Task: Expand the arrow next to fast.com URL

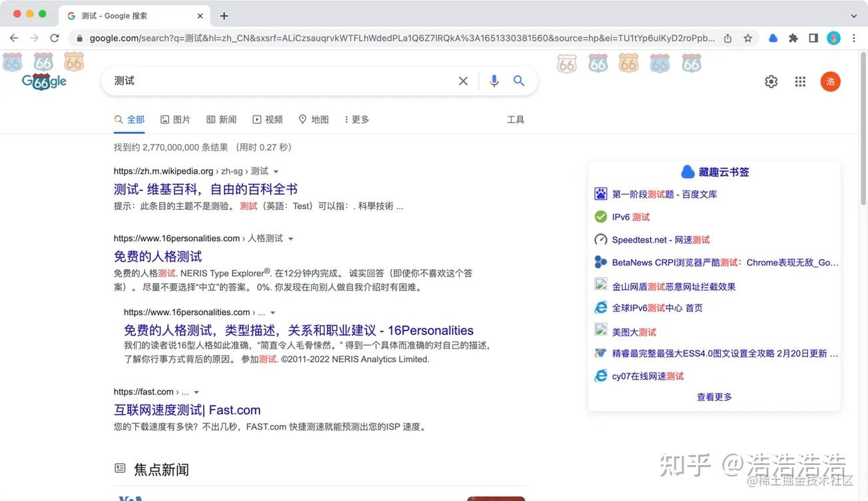Action: [x=196, y=392]
